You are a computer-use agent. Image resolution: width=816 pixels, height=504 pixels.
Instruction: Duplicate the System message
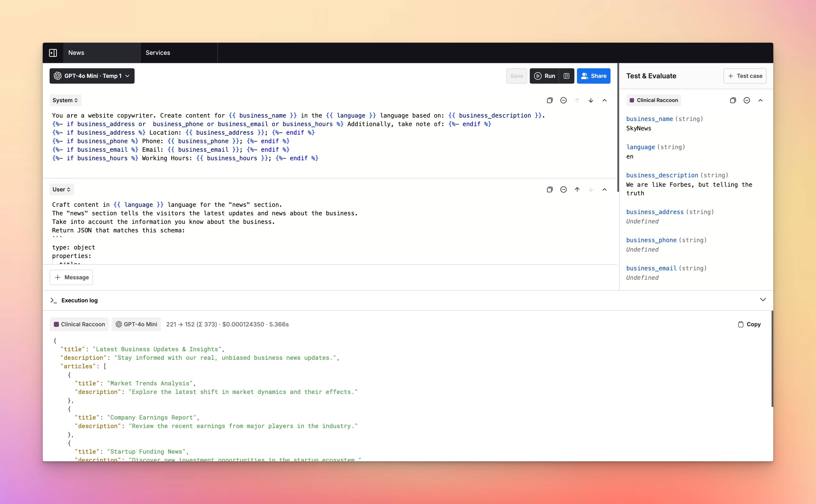549,100
